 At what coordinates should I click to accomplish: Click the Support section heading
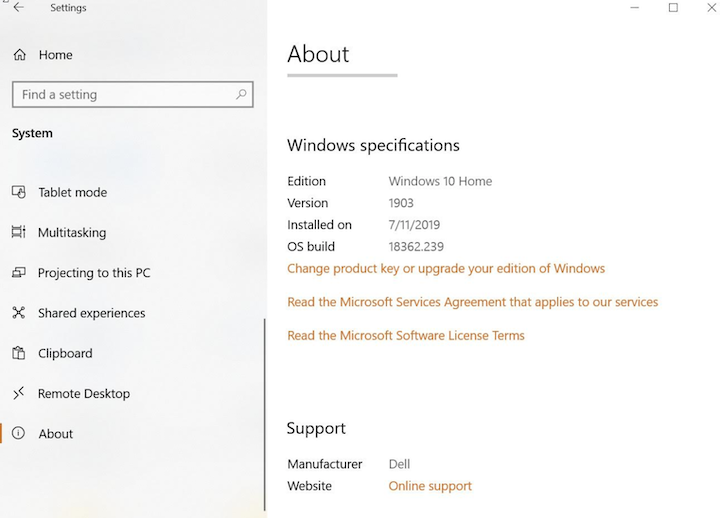[316, 428]
